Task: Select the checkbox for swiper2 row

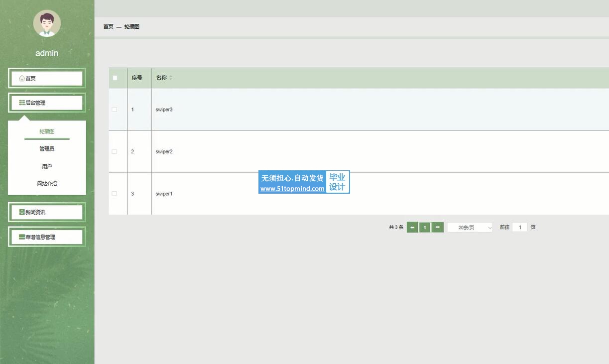Action: 115,151
